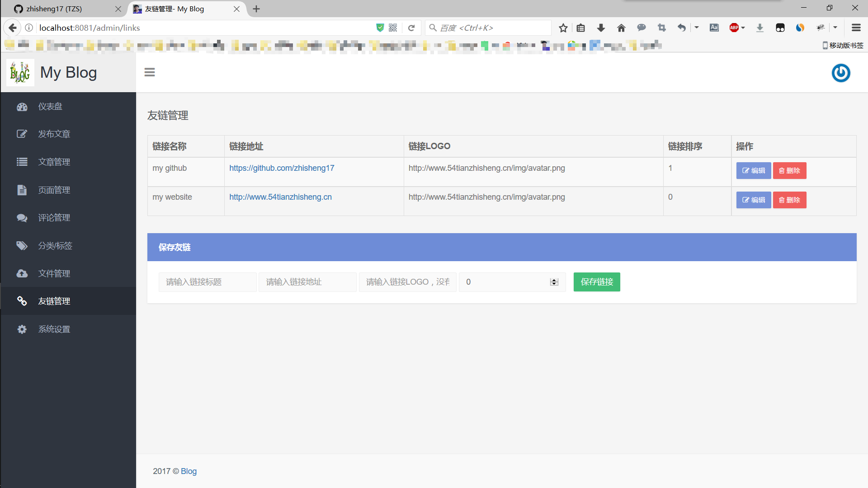
Task: Open 发布文章 in the sidebar
Action: 54,134
